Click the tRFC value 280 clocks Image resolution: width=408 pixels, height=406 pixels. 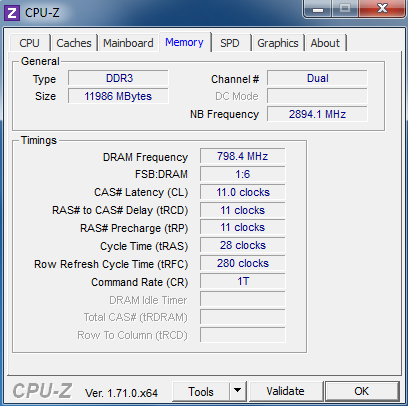point(243,263)
